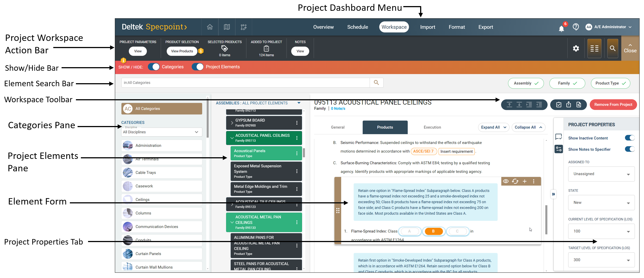Switch to the Execution tab
The width and height of the screenshot is (644, 278).
(432, 127)
